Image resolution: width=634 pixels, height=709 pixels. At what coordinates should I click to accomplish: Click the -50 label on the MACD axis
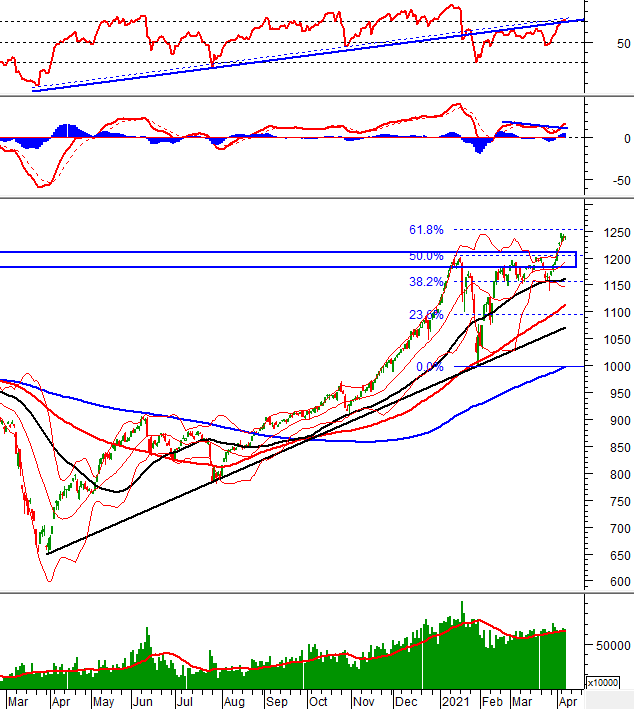[622, 181]
